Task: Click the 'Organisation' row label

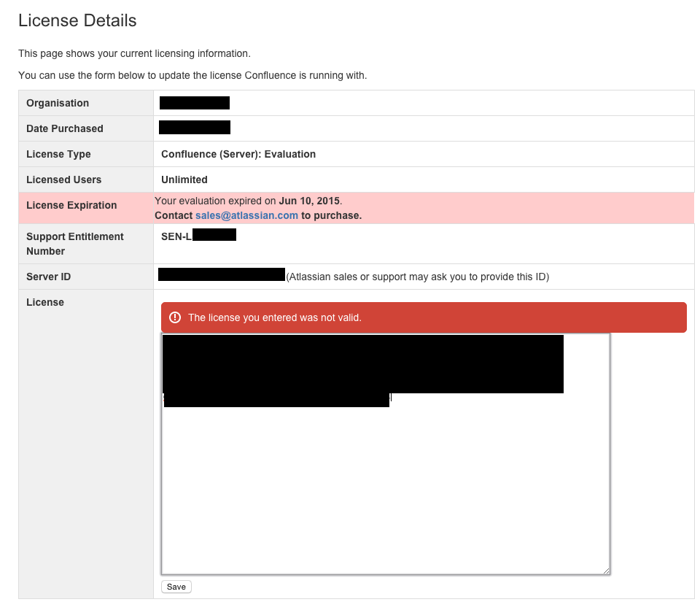Action: coord(58,103)
